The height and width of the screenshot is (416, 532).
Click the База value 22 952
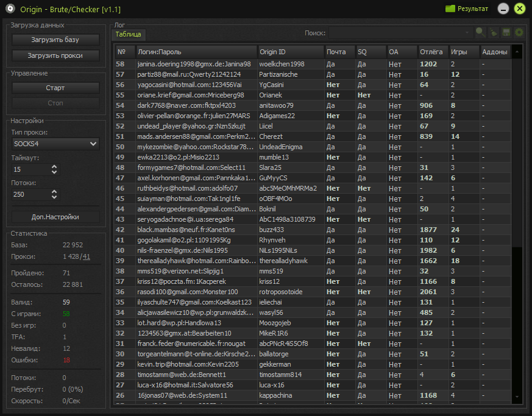click(73, 245)
